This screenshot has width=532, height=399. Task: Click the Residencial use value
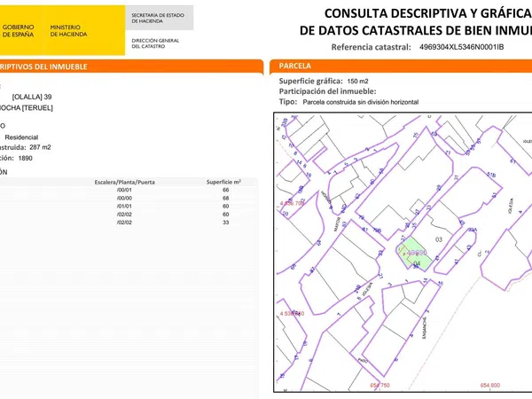pyautogui.click(x=21, y=137)
